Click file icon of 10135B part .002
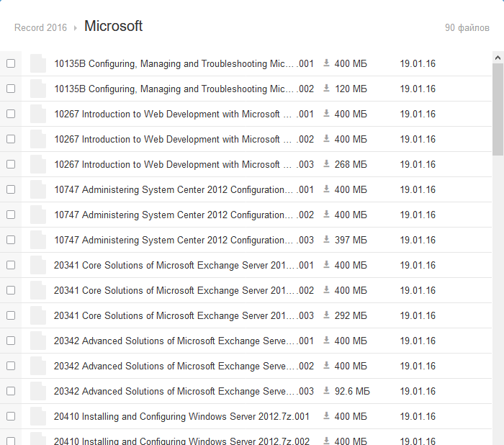The image size is (504, 445). coord(38,89)
